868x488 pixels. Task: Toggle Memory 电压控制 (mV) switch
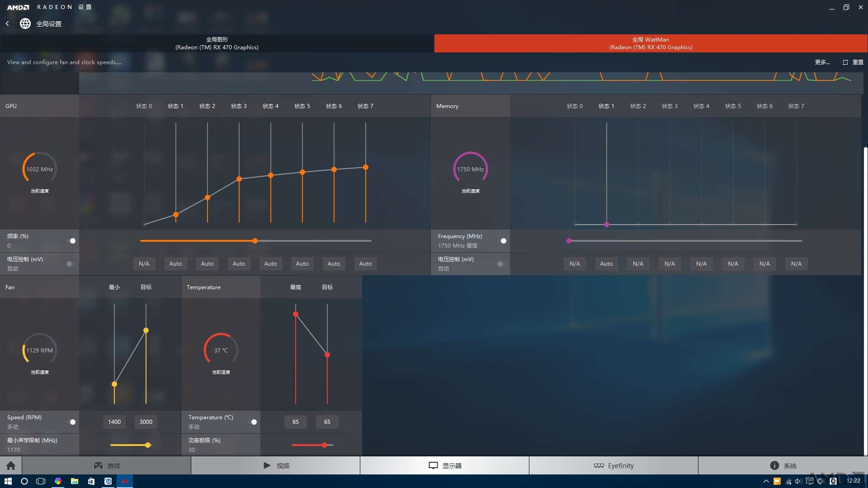501,264
